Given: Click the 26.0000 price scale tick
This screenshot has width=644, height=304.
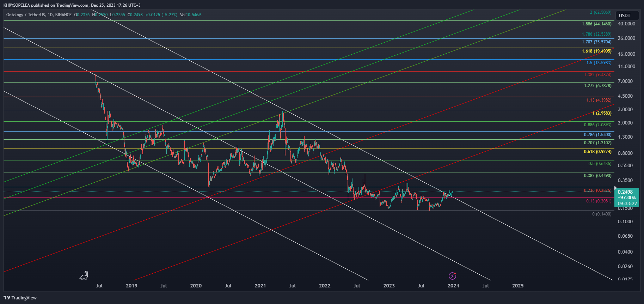Looking at the screenshot, I should click(626, 38).
